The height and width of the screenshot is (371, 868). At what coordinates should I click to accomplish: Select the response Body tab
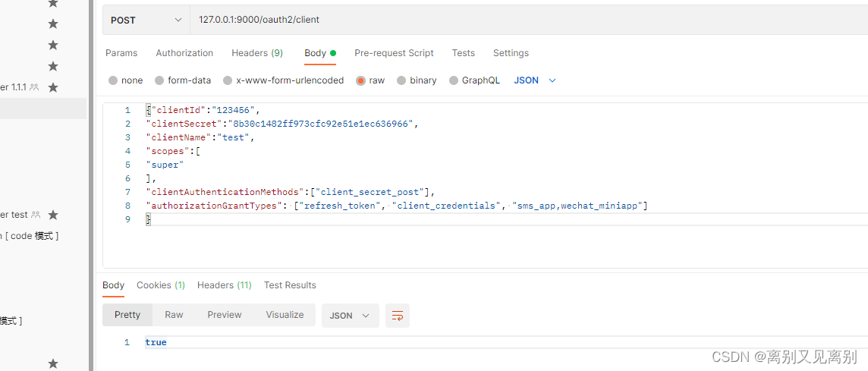pos(114,285)
